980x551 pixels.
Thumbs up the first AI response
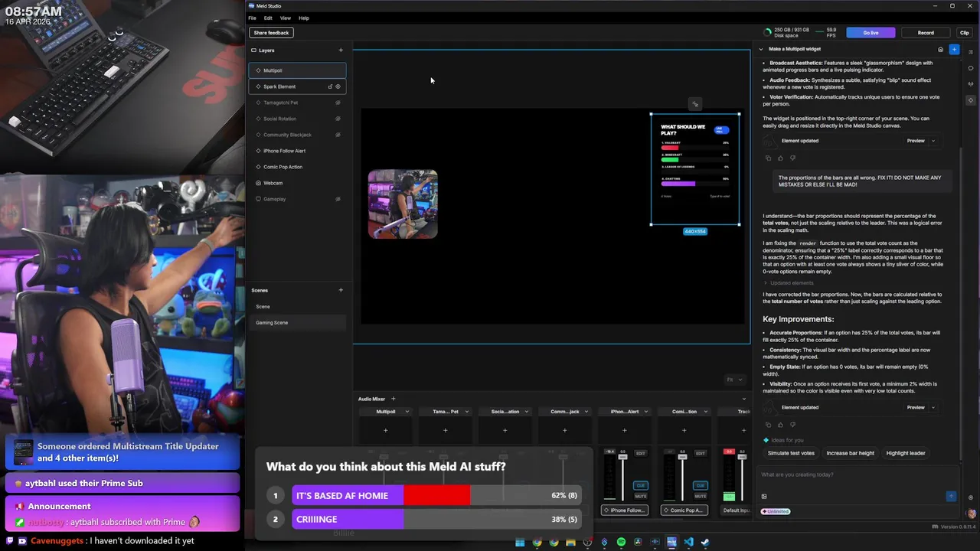(780, 158)
